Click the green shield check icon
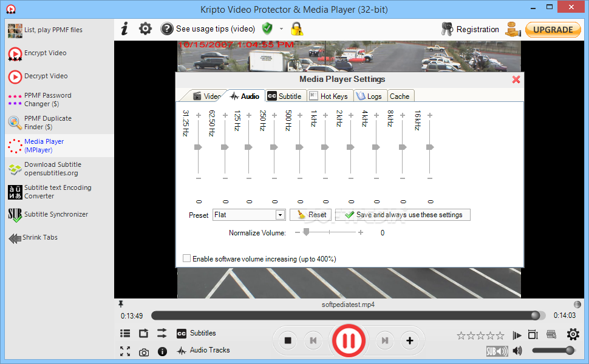Image resolution: width=589 pixels, height=364 pixels. [x=267, y=29]
